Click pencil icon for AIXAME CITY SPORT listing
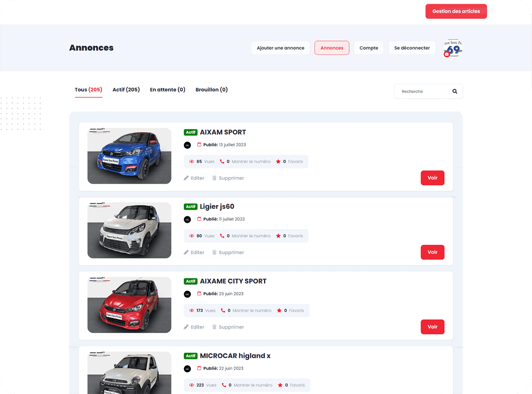532x394 pixels. 186,327
